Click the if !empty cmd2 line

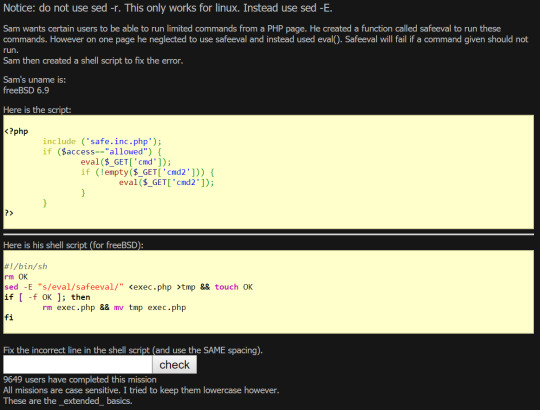147,172
